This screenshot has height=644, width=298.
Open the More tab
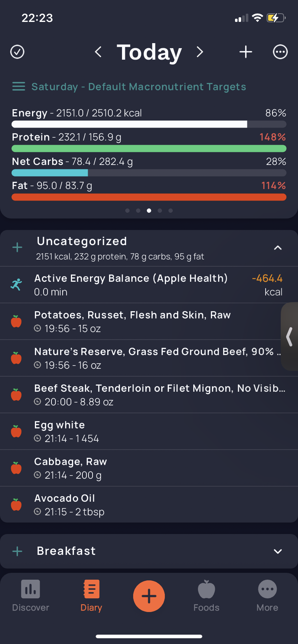point(267,596)
